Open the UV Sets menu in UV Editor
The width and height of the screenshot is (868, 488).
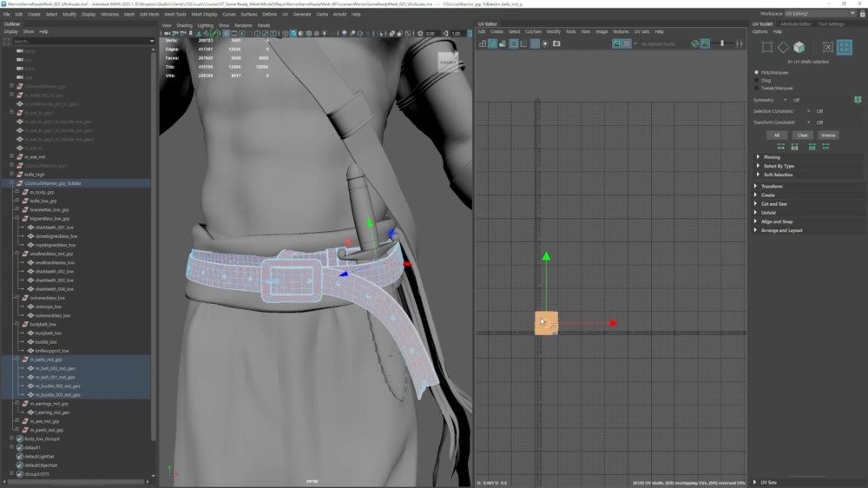click(641, 31)
